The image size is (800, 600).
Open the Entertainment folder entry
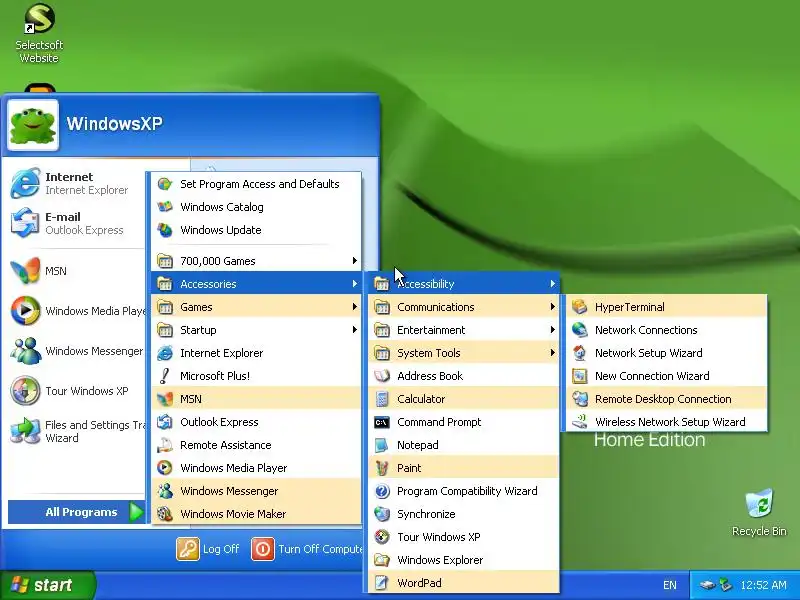click(464, 330)
